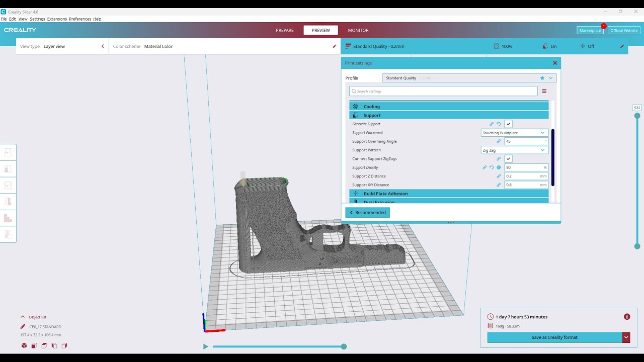Click link icon next to Generate Support
644x362 pixels.
[492, 124]
